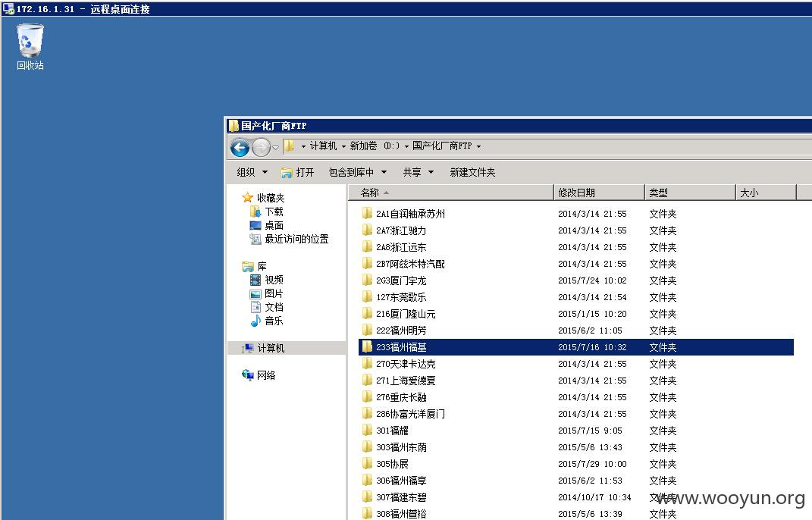This screenshot has width=812, height=520.
Task: Sort by 名称 column header
Action: pos(451,193)
